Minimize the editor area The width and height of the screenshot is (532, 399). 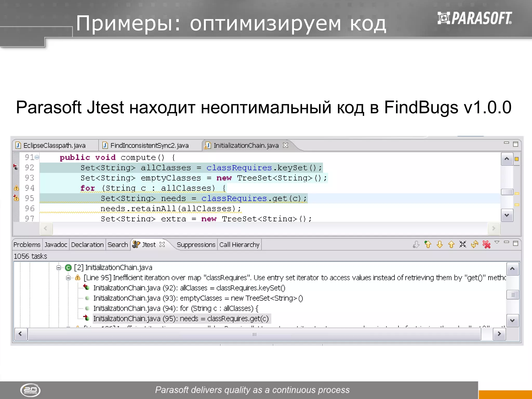click(x=507, y=143)
